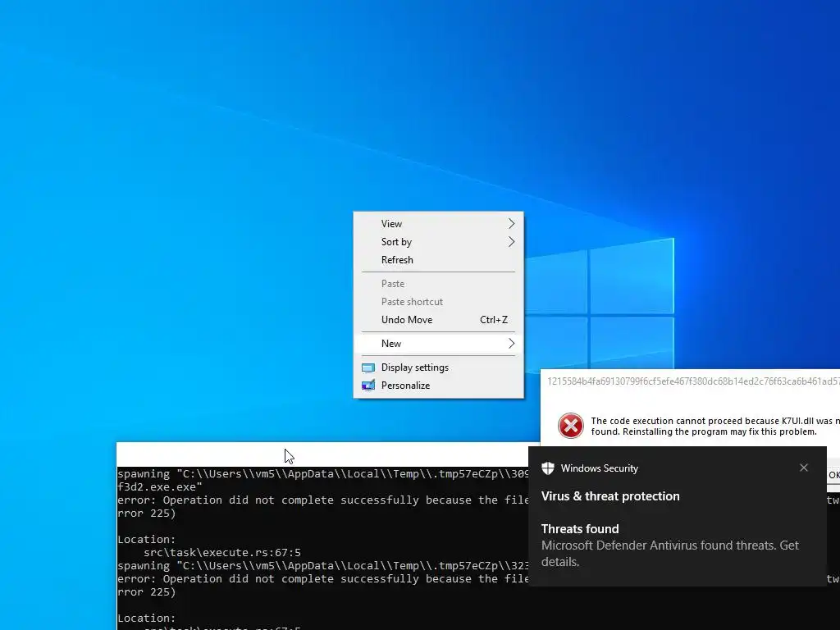Open the New submenu entry
The image size is (840, 630).
pos(438,344)
